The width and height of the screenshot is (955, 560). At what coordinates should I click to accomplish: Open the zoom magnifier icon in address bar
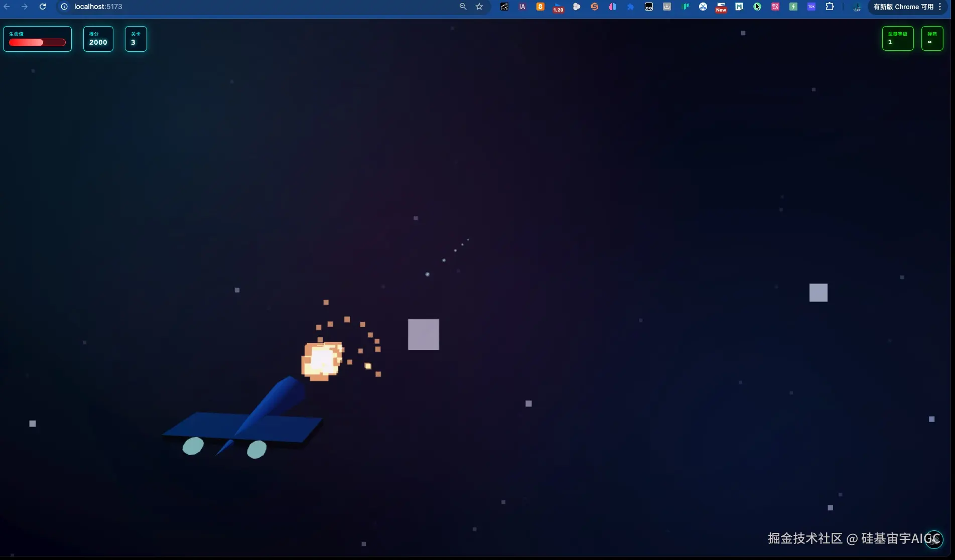click(x=463, y=7)
